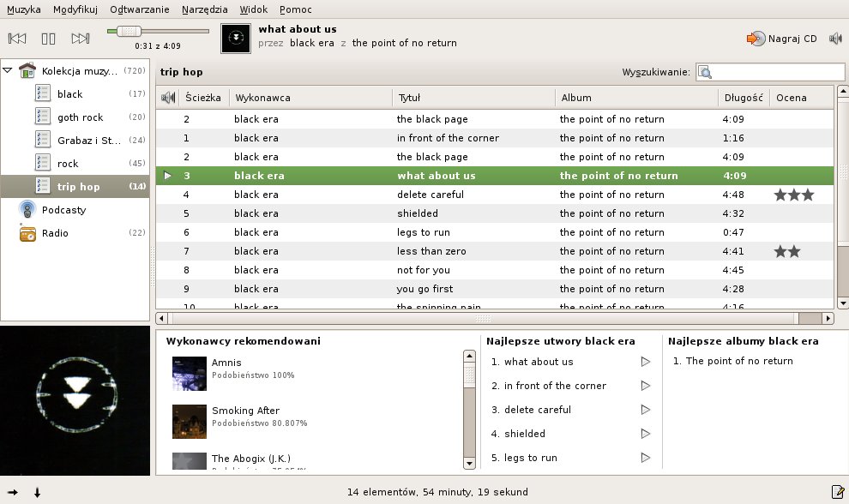Open Smoking After artist thumbnail
This screenshot has width=849, height=504.
[189, 421]
